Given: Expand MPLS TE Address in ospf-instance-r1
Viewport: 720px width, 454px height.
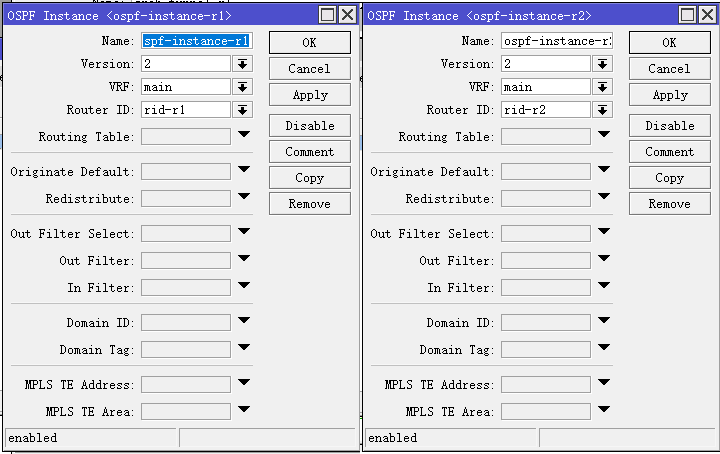Looking at the screenshot, I should (244, 383).
